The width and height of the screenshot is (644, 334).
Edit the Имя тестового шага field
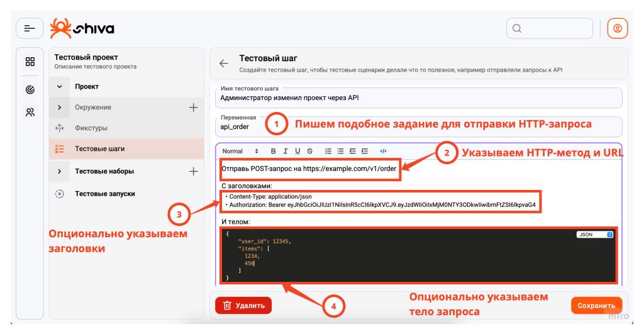[x=418, y=97]
